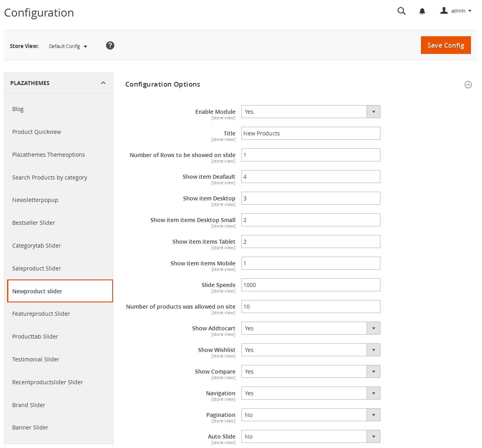Focus the Slide Speeds field

(310, 285)
